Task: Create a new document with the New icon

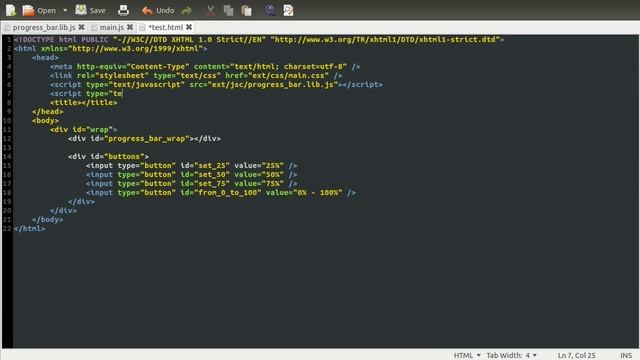Action: click(x=11, y=10)
